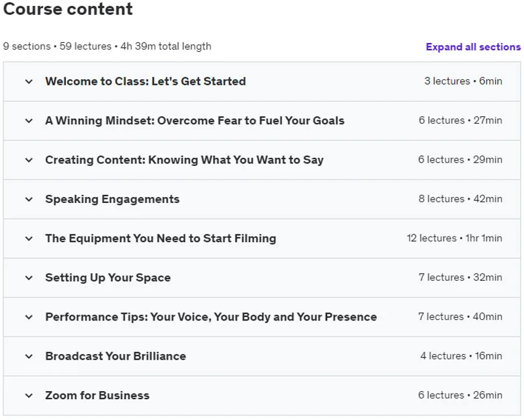The height and width of the screenshot is (420, 524).
Task: Click chevron for The Equipment You Need section
Action: pos(29,239)
